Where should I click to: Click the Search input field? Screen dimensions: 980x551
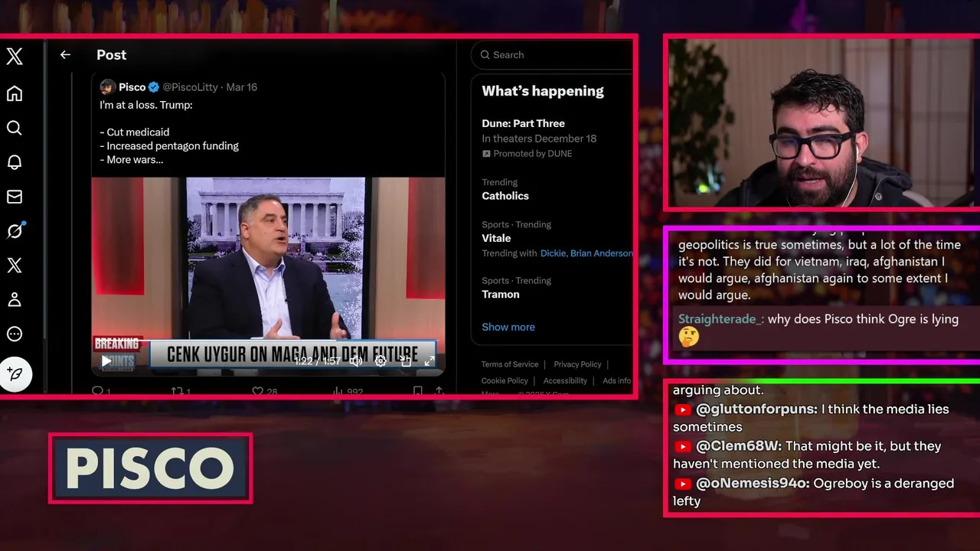coord(552,55)
